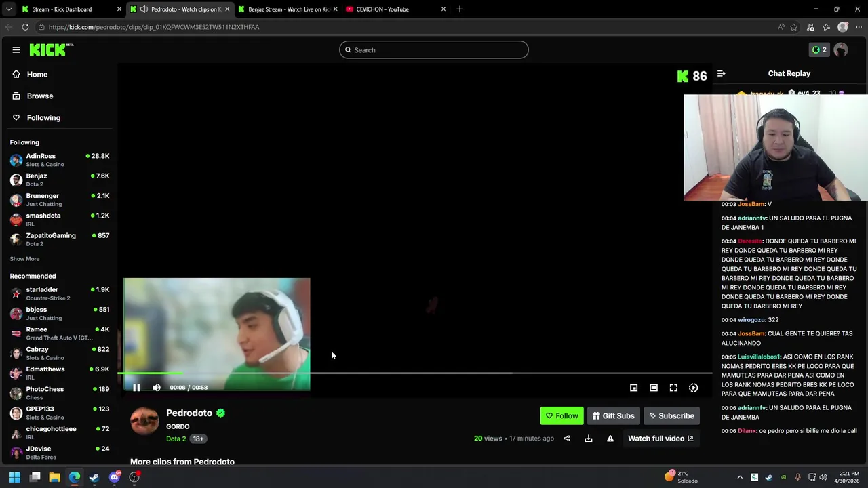The height and width of the screenshot is (488, 868).
Task: Open JDevise recommended channel
Action: [x=60, y=452]
